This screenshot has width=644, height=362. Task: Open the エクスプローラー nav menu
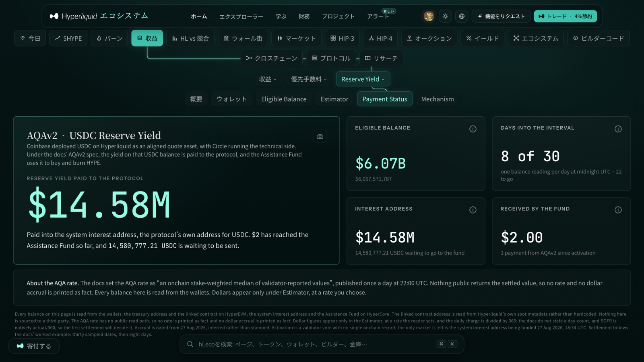241,16
